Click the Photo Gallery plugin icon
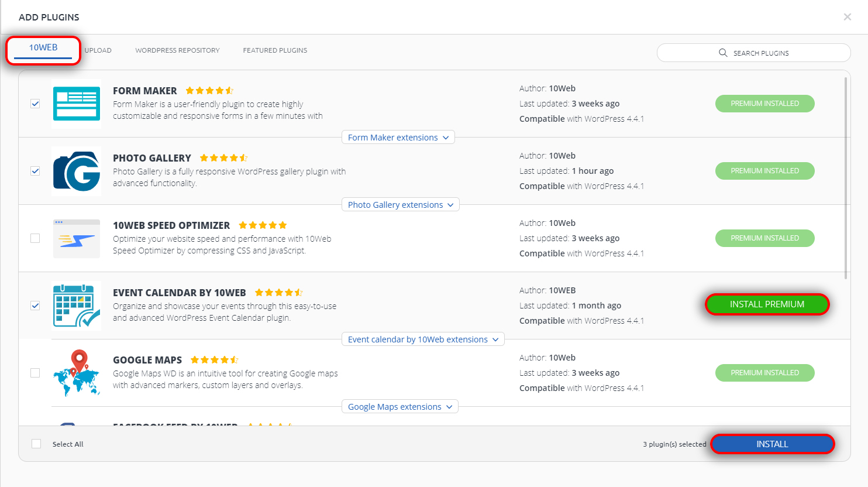Screen dimensions: 868x487 point(77,171)
